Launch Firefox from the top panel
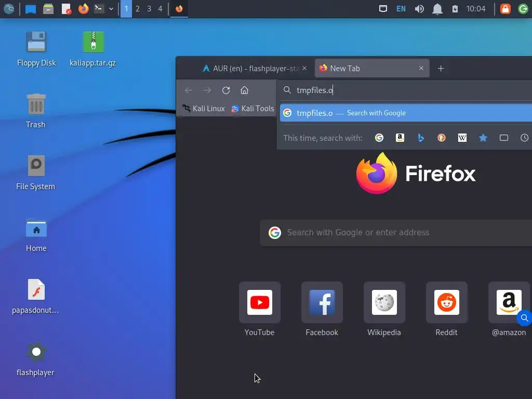532x399 pixels. pyautogui.click(x=83, y=8)
